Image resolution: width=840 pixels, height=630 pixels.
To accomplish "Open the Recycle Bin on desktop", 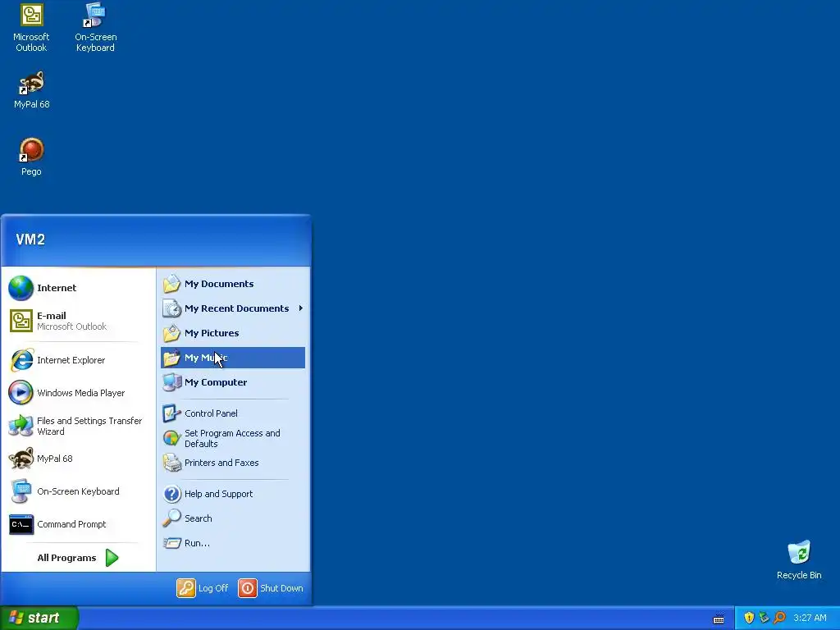I will [x=799, y=560].
